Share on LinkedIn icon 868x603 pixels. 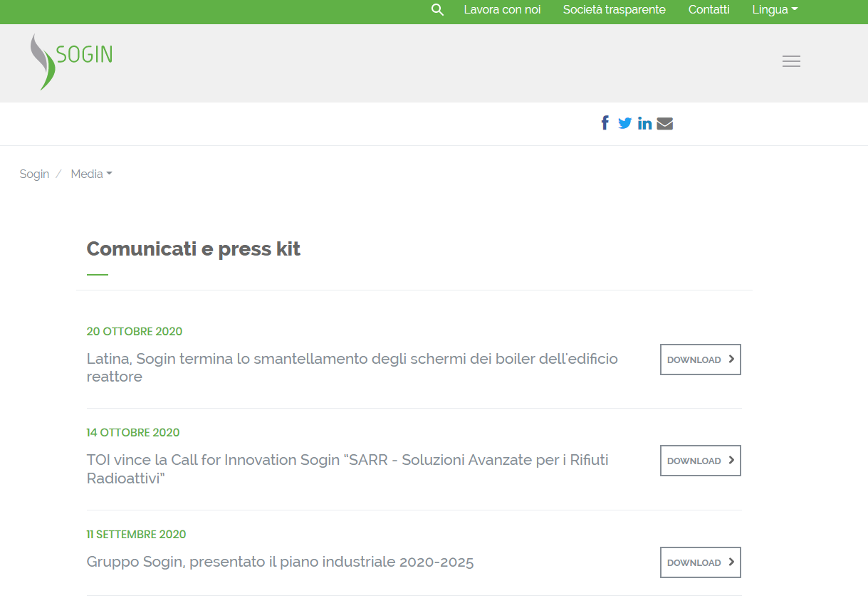[x=645, y=123]
